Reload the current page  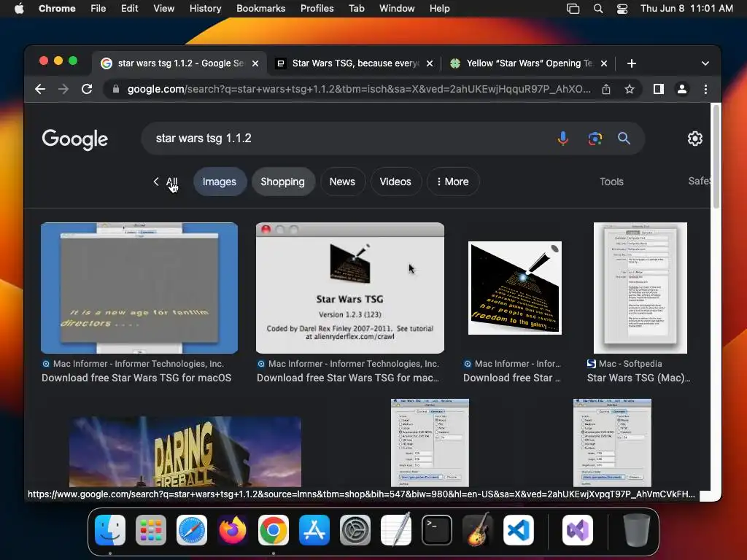click(x=87, y=89)
